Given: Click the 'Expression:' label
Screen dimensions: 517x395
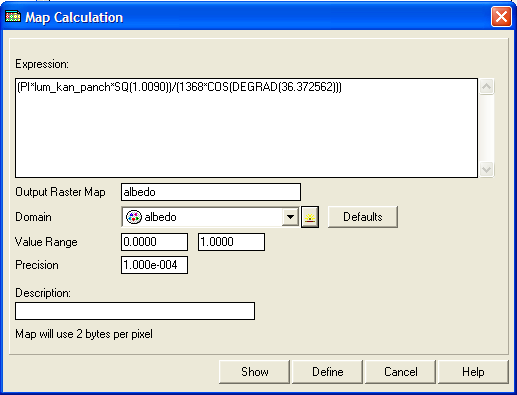Looking at the screenshot, I should tap(42, 64).
